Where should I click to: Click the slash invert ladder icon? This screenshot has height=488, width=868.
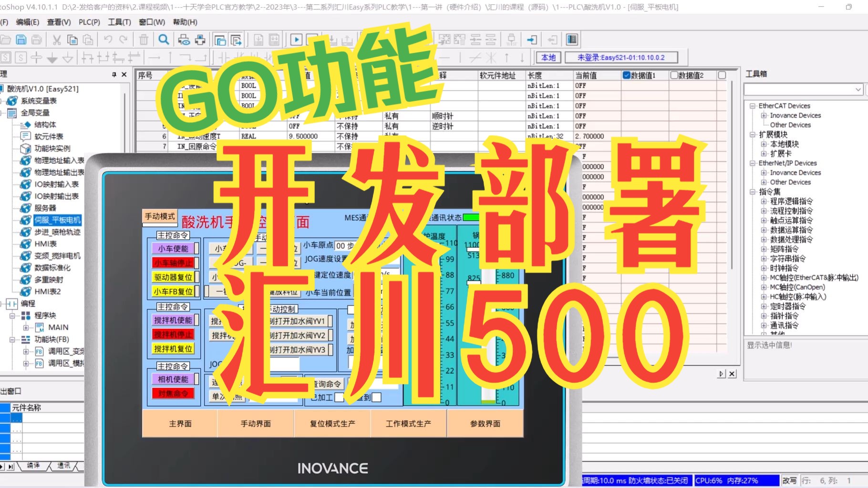coord(475,58)
